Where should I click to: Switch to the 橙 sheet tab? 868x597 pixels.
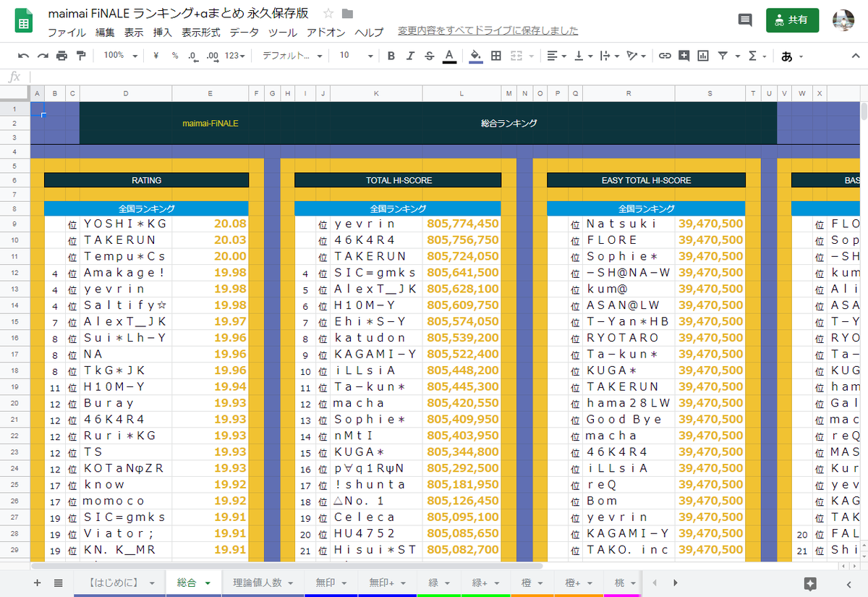pos(532,583)
